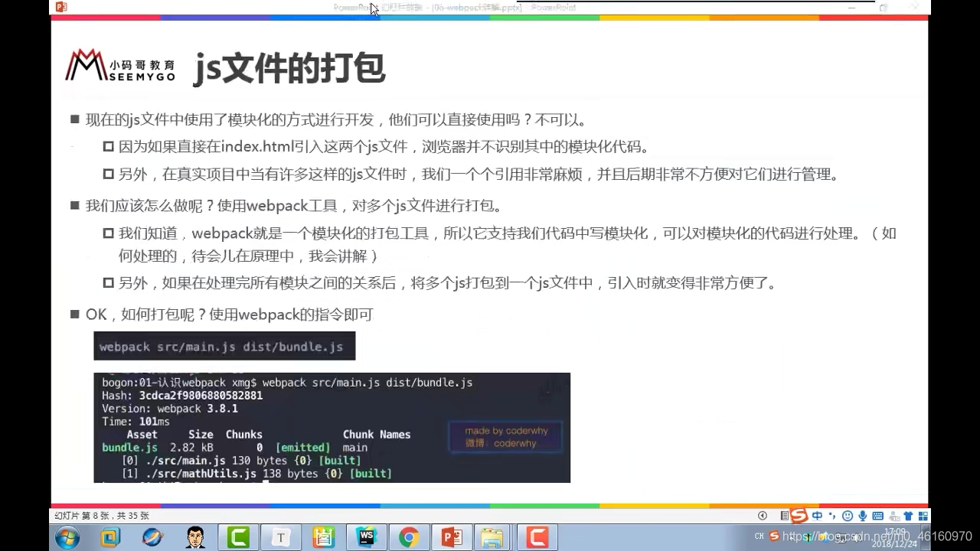Open the Sogou skin shirt icon
This screenshot has height=551, width=980.
(908, 516)
